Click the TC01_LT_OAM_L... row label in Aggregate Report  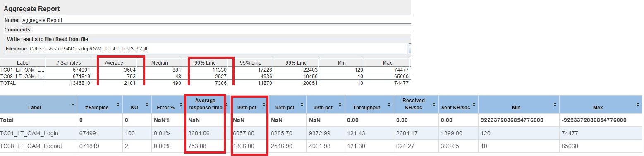point(23,70)
